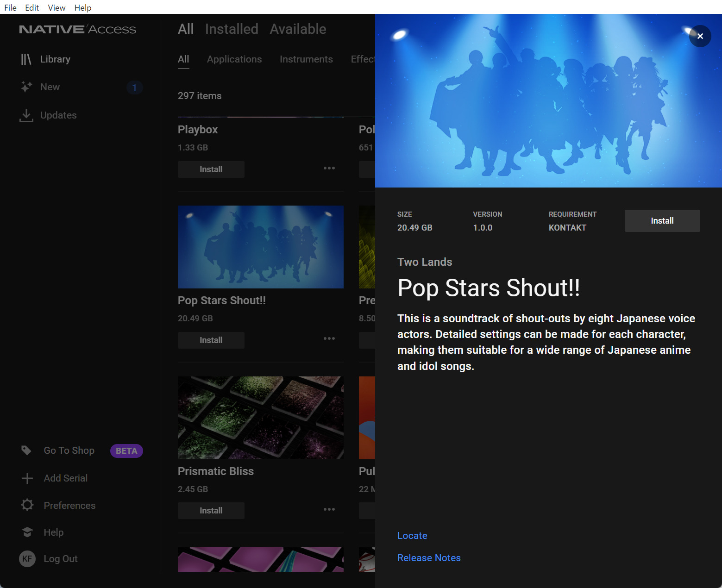Open more options for Prismatic Bliss
Screen dimensions: 722x588
point(329,509)
